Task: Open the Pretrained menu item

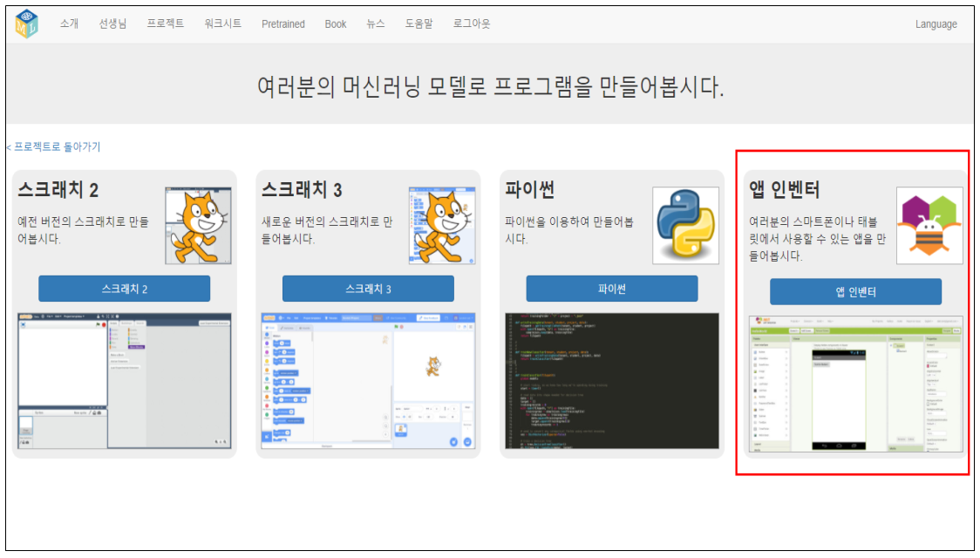Action: [x=283, y=24]
